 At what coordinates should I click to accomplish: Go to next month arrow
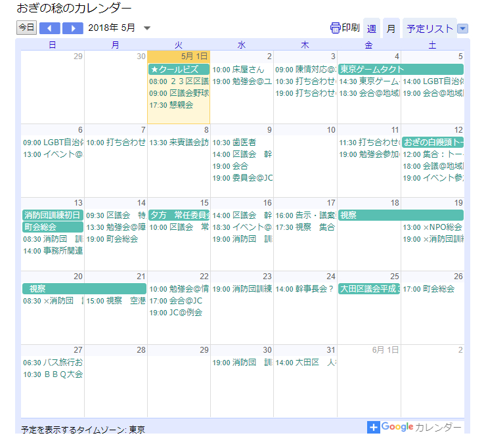click(73, 28)
